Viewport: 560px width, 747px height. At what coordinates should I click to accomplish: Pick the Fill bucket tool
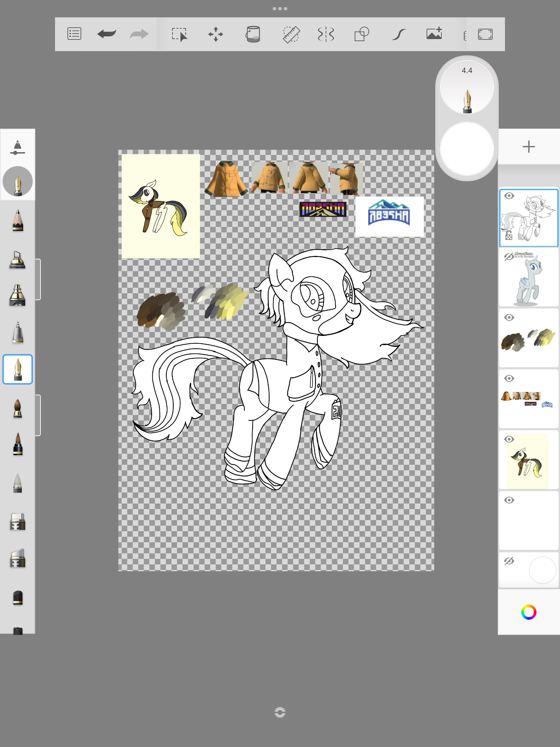(253, 34)
